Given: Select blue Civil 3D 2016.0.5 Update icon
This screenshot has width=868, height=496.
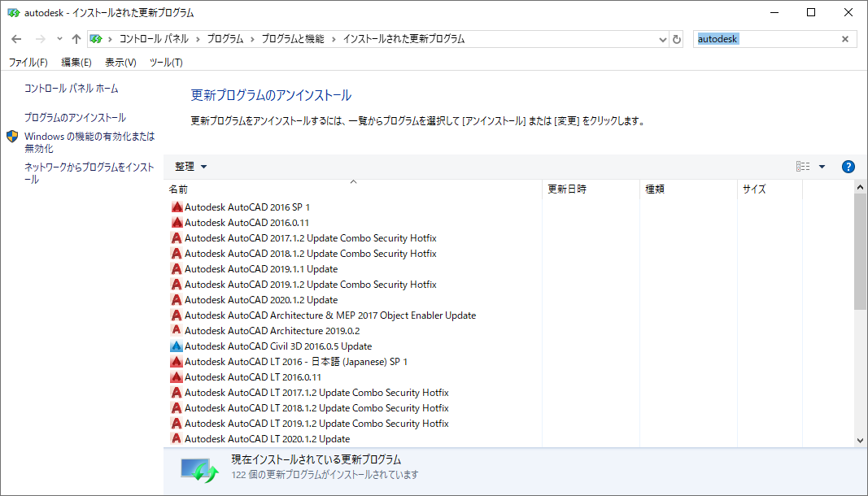Looking at the screenshot, I should click(177, 346).
